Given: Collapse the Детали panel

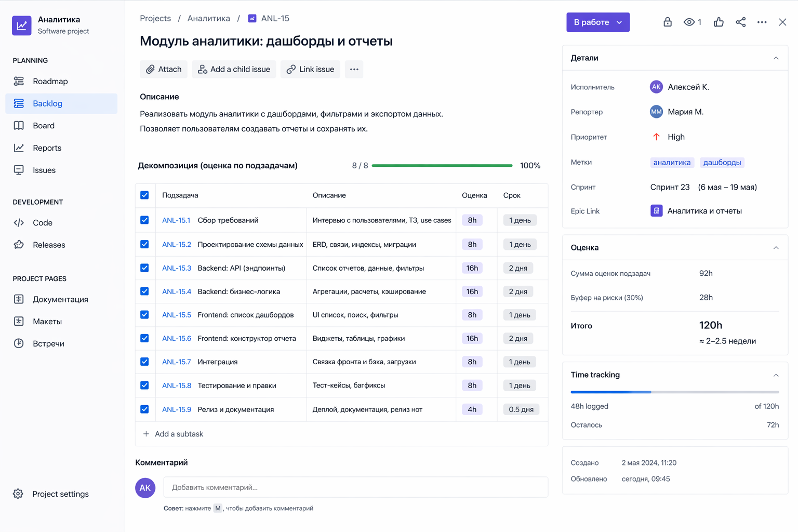Looking at the screenshot, I should click(776, 58).
